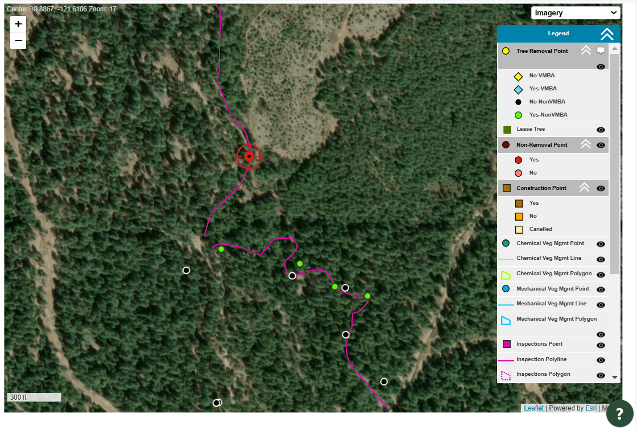
Task: Toggle Construction Point layer visibility
Action: [x=601, y=188]
